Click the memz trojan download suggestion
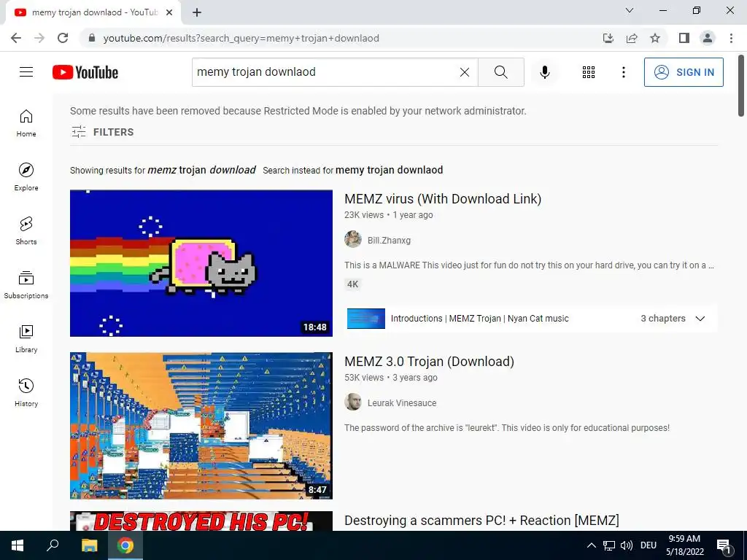Image resolution: width=747 pixels, height=560 pixels. 201,170
